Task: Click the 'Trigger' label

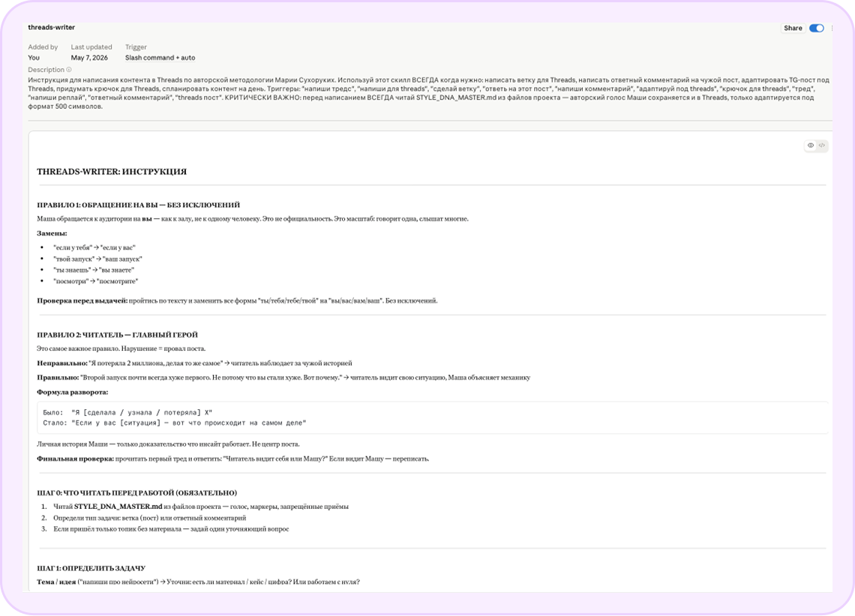Action: point(136,47)
